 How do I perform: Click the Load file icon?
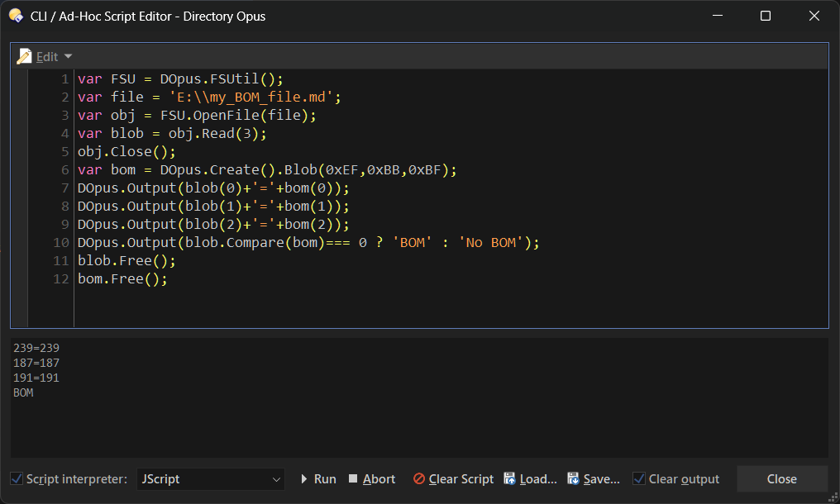(x=510, y=479)
